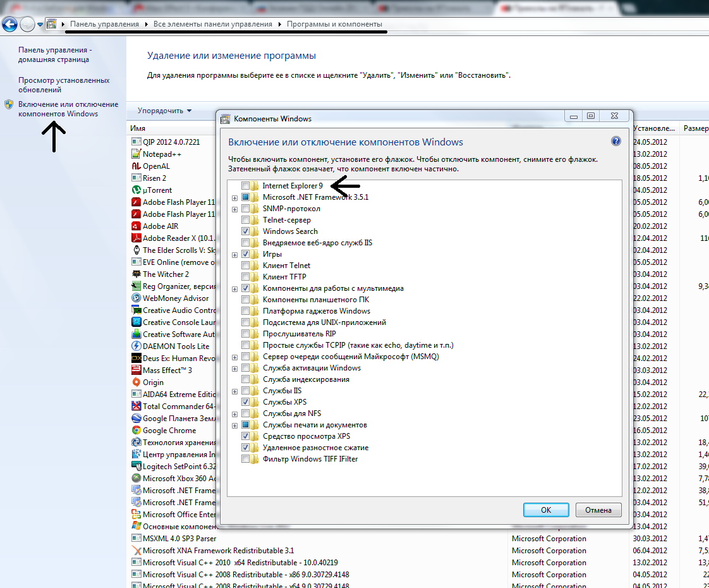Click Программы и компоненты breadcrumb
The width and height of the screenshot is (709, 588).
point(334,24)
